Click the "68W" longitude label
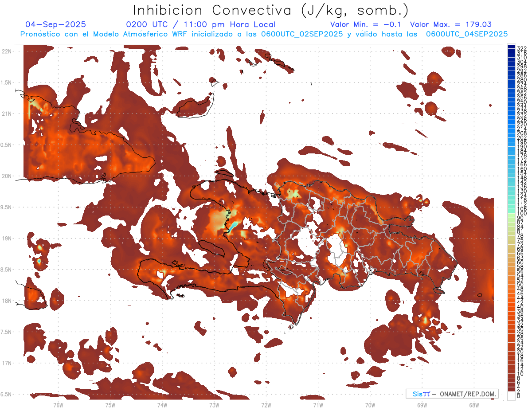Image resolution: width=532 pixels, height=411 pixels. point(474,405)
